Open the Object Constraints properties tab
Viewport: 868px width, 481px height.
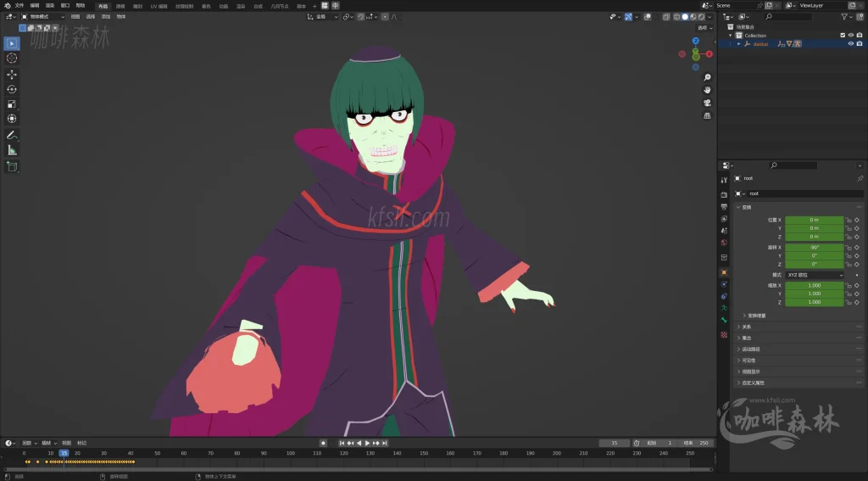pyautogui.click(x=724, y=296)
